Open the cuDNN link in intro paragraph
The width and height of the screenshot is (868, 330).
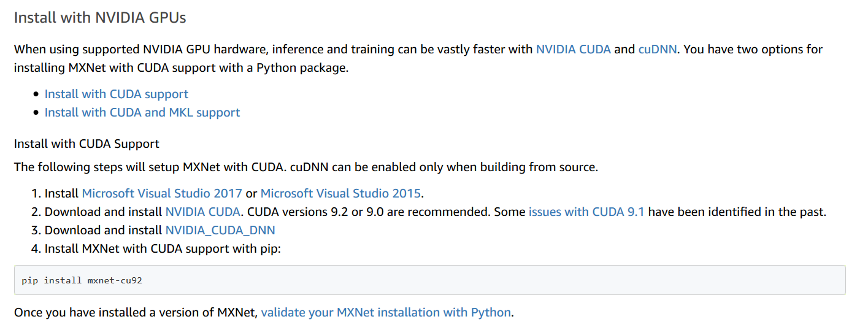pos(658,49)
